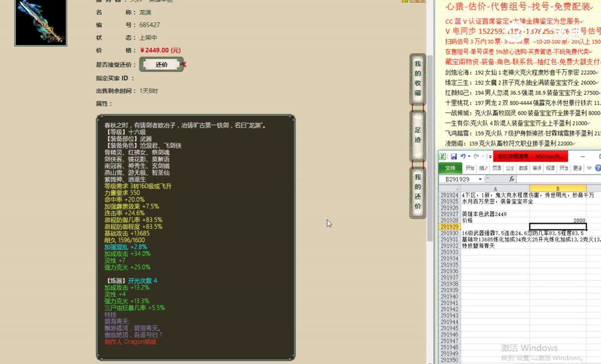This screenshot has width=601, height=364.
Task: Open the Undo history dropdown arrow
Action: coord(469,156)
